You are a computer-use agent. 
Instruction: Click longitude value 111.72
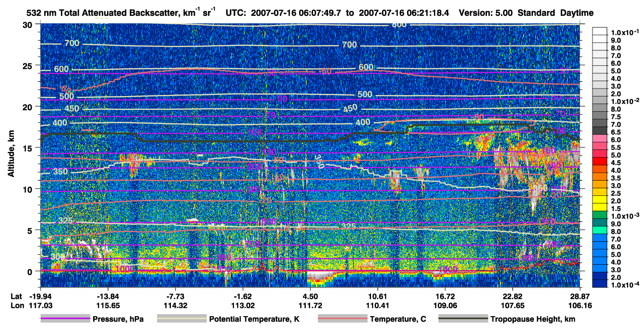pos(310,305)
